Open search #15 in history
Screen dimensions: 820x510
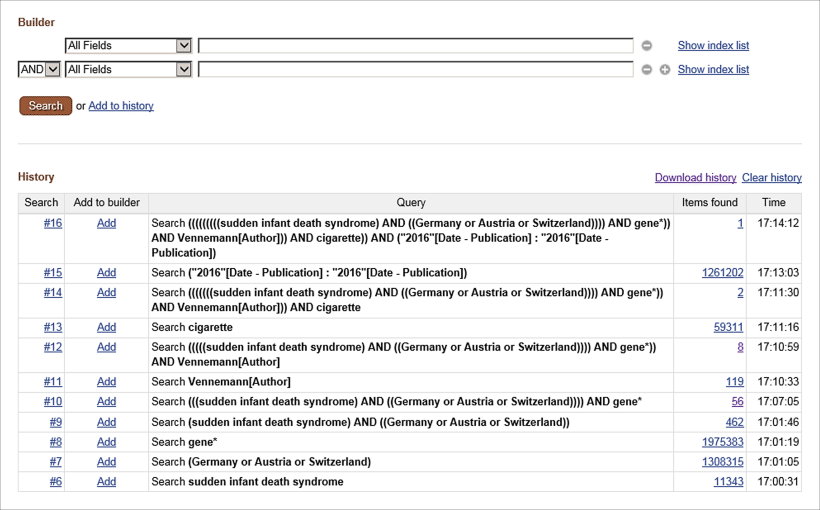click(x=53, y=273)
